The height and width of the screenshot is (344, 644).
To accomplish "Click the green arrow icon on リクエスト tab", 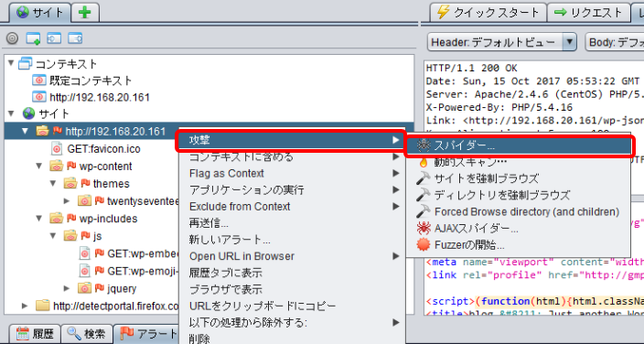I will (x=560, y=12).
